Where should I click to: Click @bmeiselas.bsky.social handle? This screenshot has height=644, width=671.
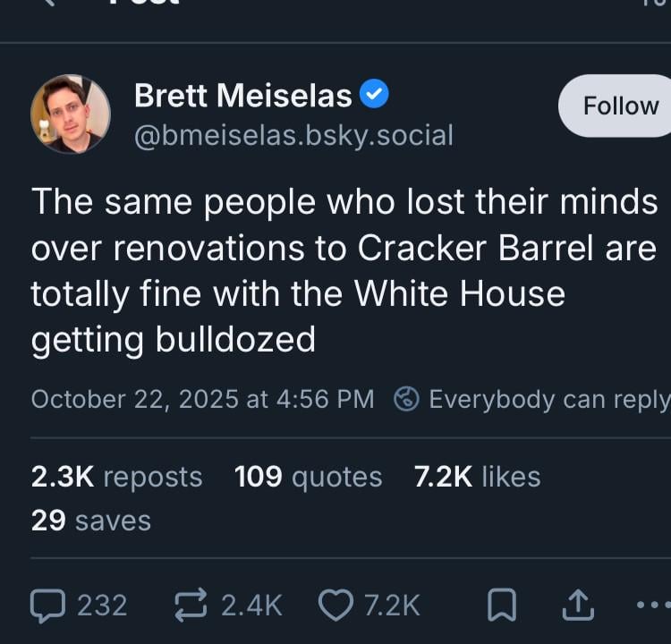[x=293, y=136]
